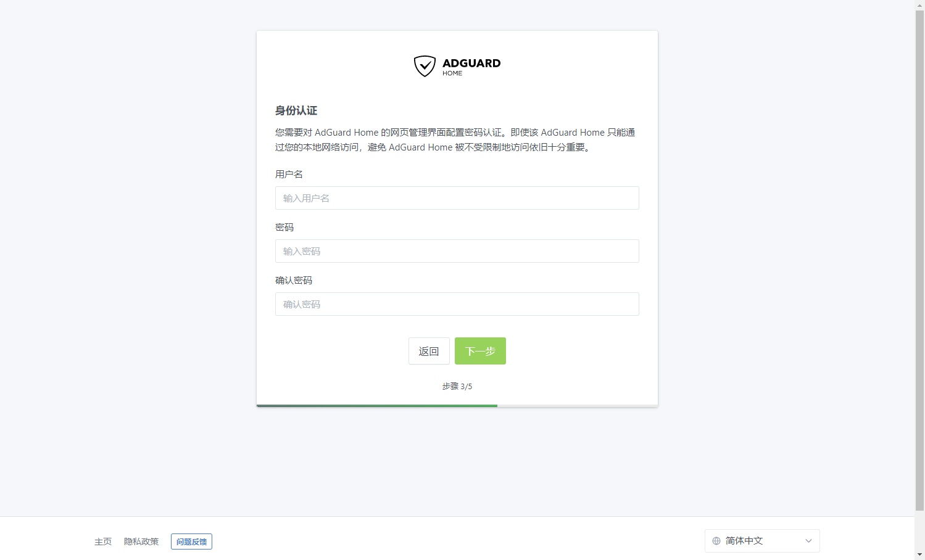Focus the 确认密码 confirm password field
This screenshot has height=560, width=925.
(x=457, y=304)
